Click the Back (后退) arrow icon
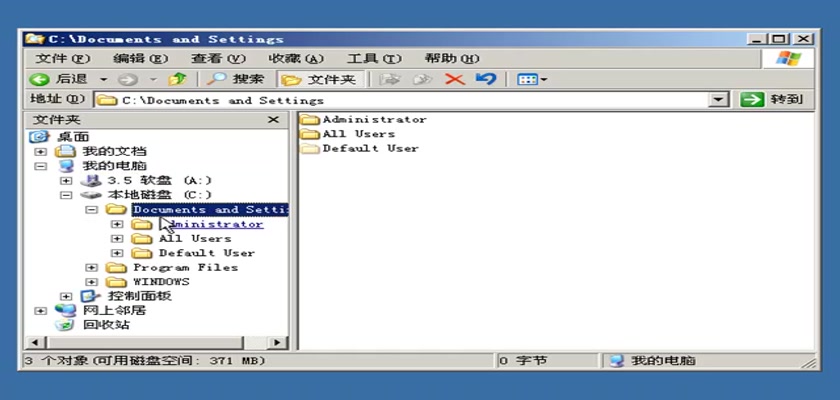Viewport: 840px width, 400px height. pyautogui.click(x=40, y=79)
